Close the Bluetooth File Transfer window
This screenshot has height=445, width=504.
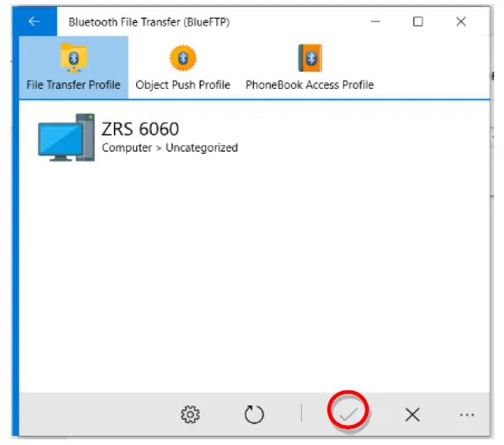(x=461, y=21)
